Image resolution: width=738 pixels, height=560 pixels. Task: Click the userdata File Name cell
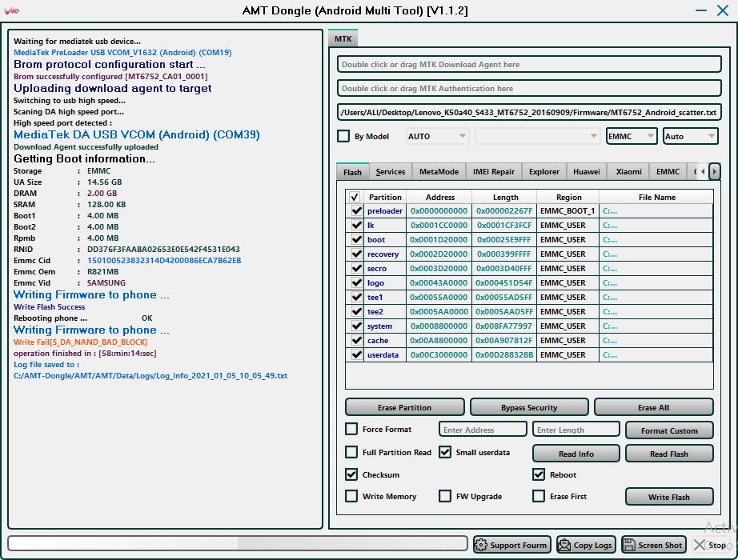656,355
